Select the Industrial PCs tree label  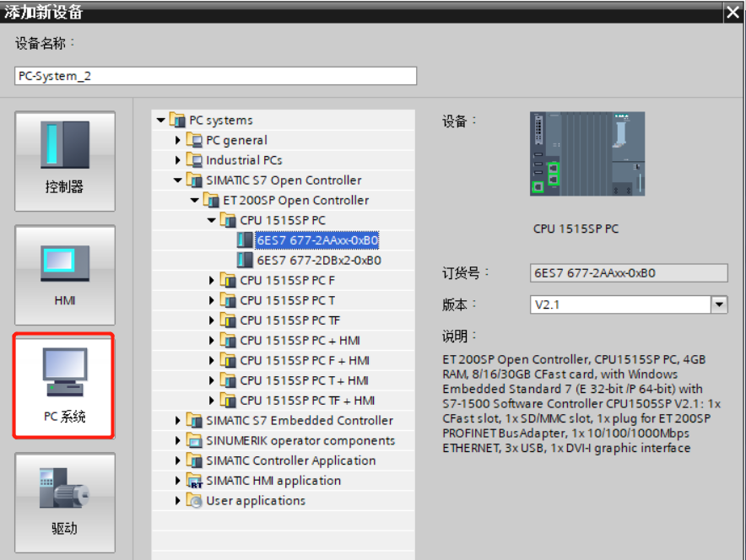244,160
